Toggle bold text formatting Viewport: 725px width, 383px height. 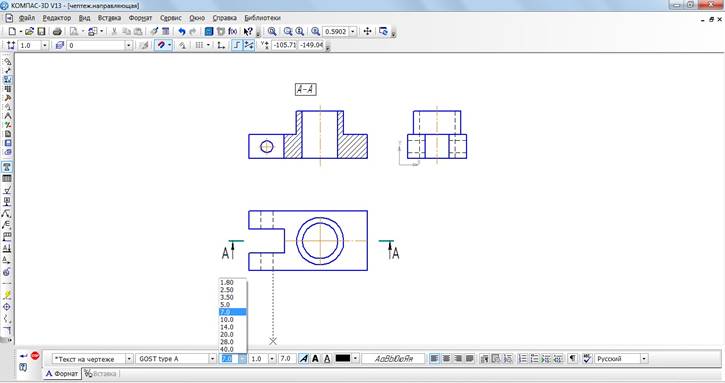(315, 358)
